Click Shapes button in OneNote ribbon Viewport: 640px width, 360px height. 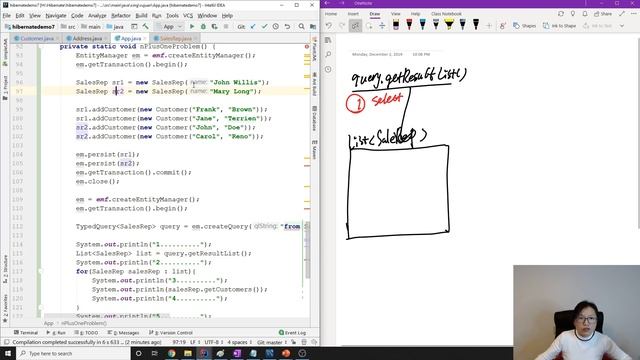pos(524,26)
